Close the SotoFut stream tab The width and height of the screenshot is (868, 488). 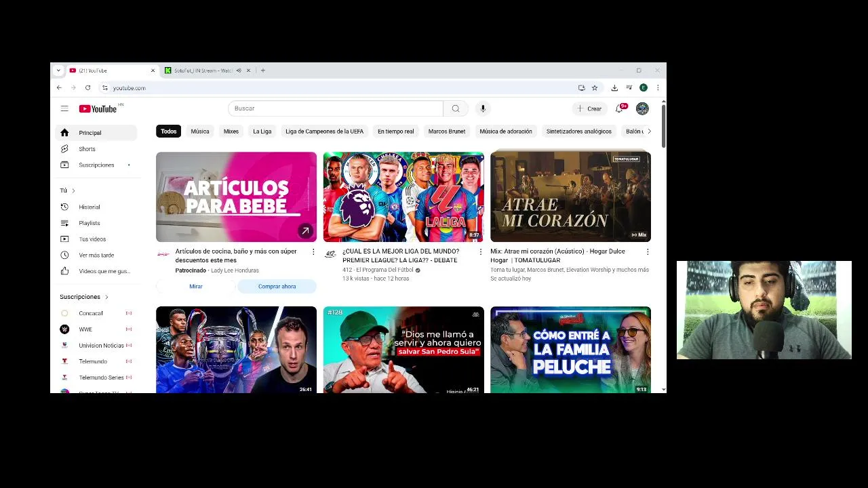tap(248, 70)
